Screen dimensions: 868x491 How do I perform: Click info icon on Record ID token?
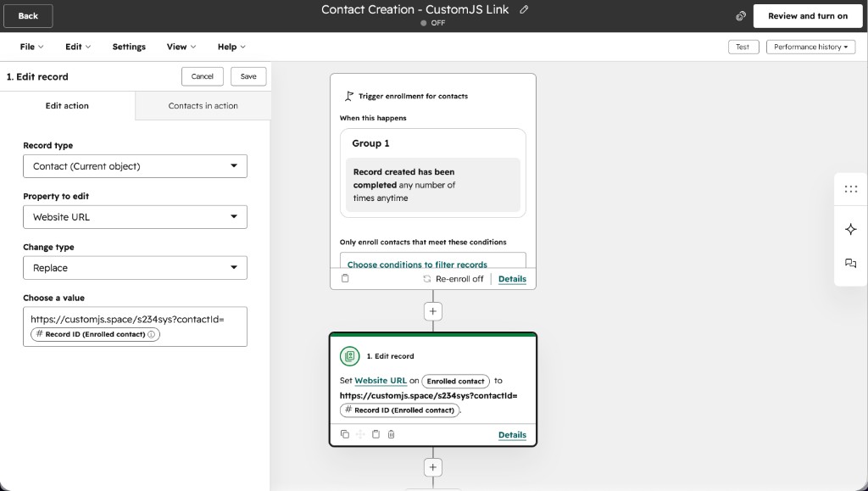(x=151, y=334)
